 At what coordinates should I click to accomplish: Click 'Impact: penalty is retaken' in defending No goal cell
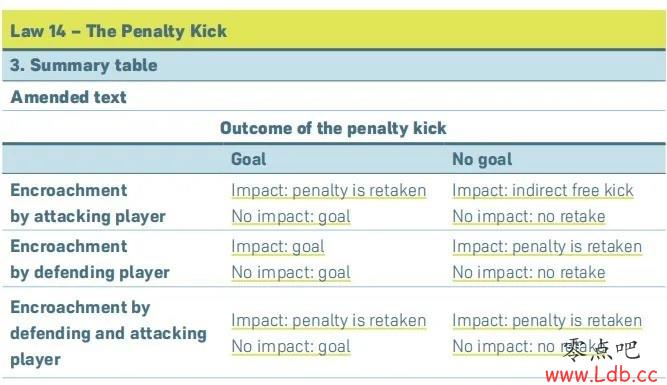pyautogui.click(x=547, y=247)
